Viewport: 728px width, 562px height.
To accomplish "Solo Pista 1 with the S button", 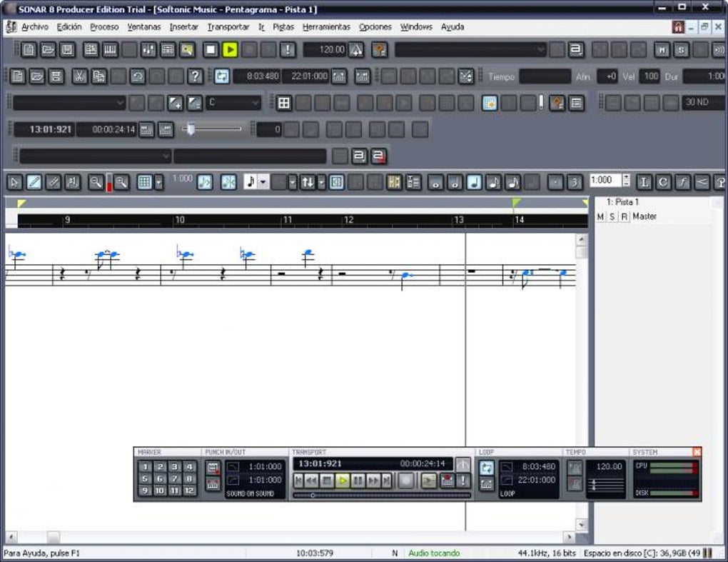I will click(x=612, y=216).
